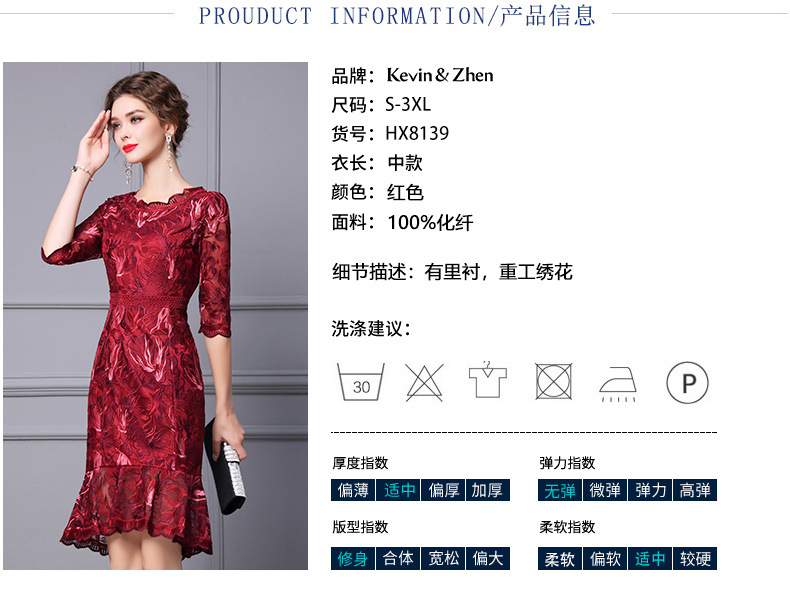Click the circled P dry-clean icon
Viewport: 790px width, 600px height.
tap(687, 382)
